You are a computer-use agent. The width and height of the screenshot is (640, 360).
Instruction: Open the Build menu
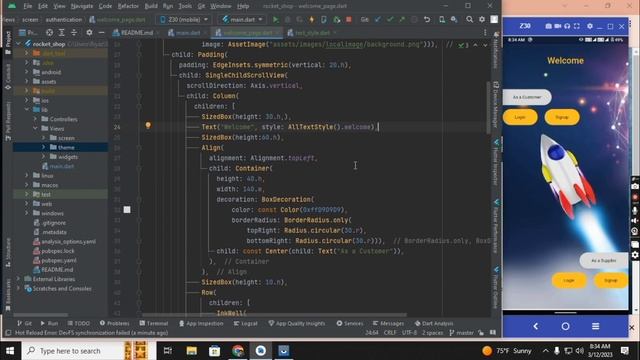tap(151, 6)
